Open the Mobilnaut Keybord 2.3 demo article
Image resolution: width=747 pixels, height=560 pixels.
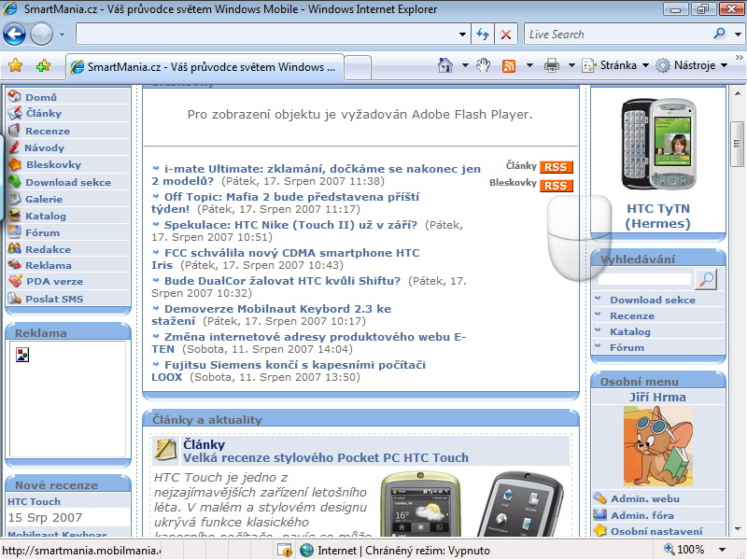click(272, 315)
